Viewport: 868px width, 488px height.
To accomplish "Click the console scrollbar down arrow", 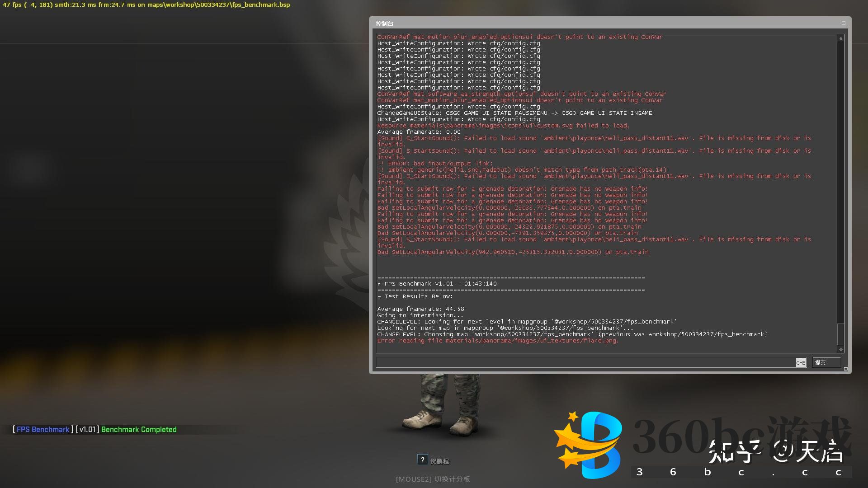I will pos(840,349).
